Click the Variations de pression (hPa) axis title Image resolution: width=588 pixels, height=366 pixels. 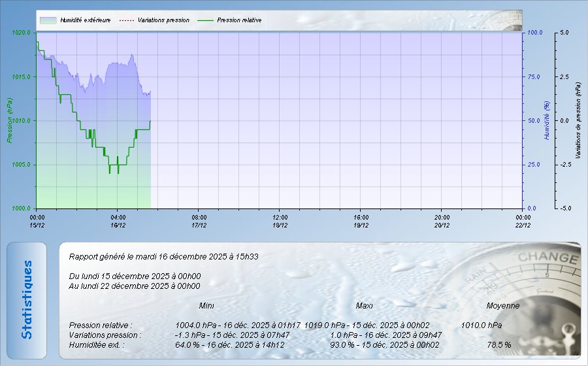click(x=578, y=120)
